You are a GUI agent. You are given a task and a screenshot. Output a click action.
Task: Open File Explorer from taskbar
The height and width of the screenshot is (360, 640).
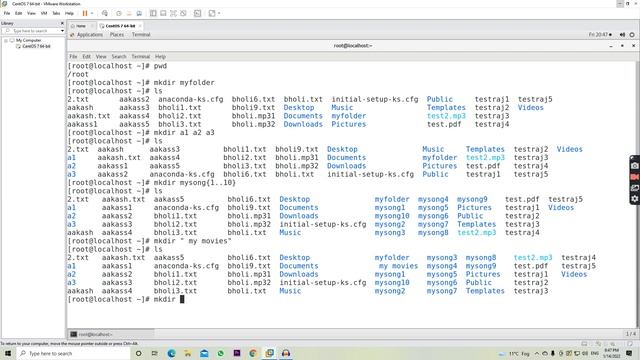[x=188, y=353]
